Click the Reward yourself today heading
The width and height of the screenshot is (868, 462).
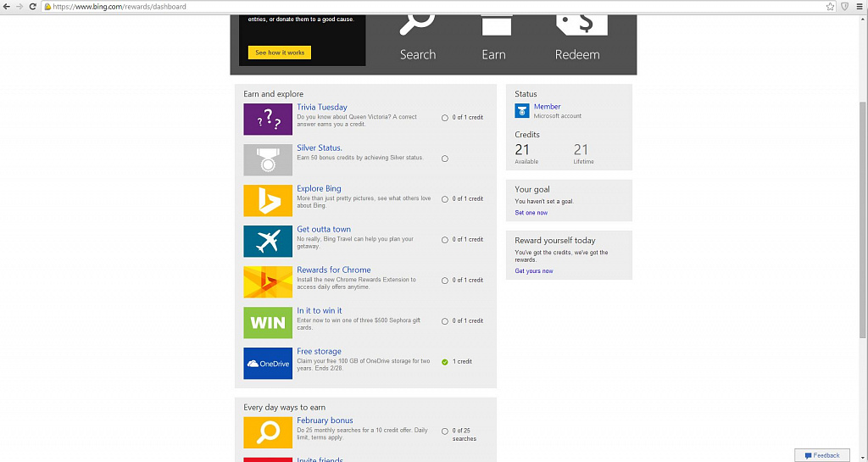(555, 241)
